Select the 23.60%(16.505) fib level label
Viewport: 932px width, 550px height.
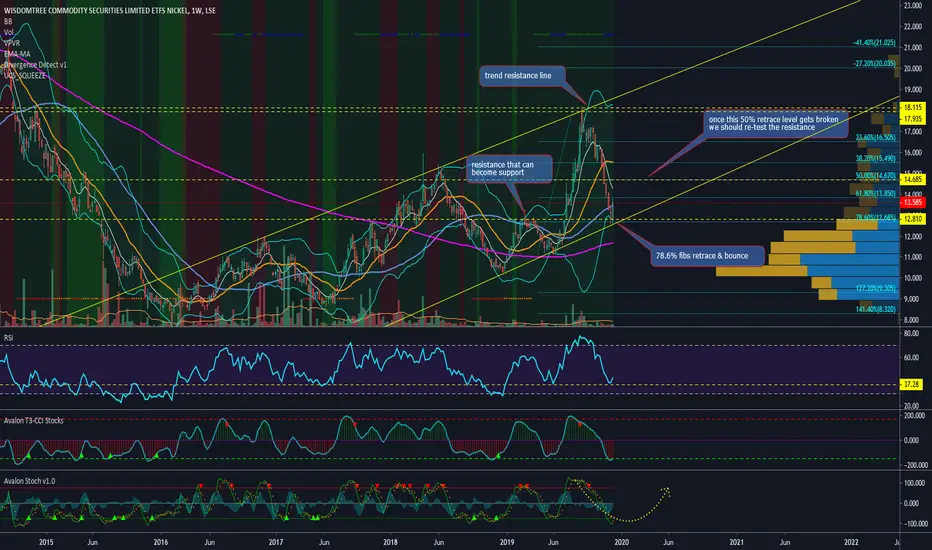(x=876, y=137)
